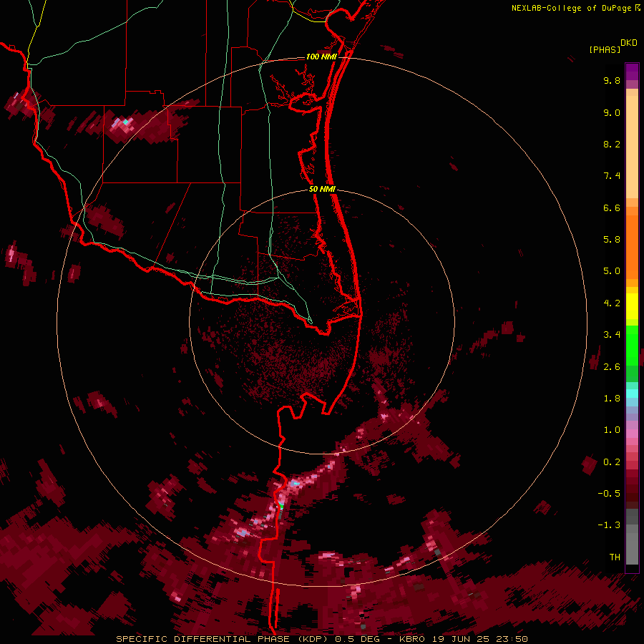Click the 4.2 value on the scale

pos(612,303)
